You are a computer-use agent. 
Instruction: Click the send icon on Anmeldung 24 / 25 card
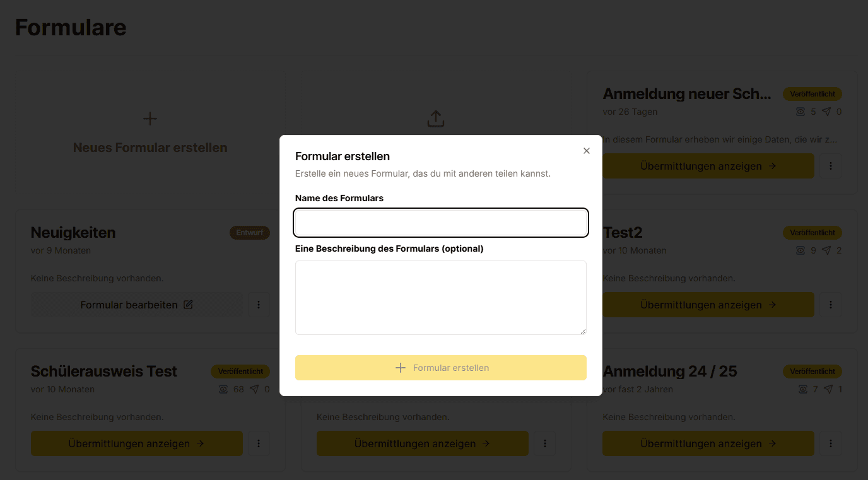coord(828,389)
